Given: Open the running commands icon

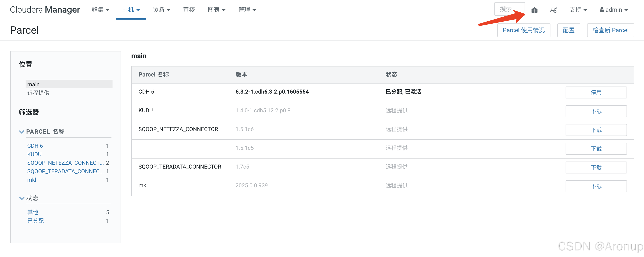Looking at the screenshot, I should tap(553, 10).
